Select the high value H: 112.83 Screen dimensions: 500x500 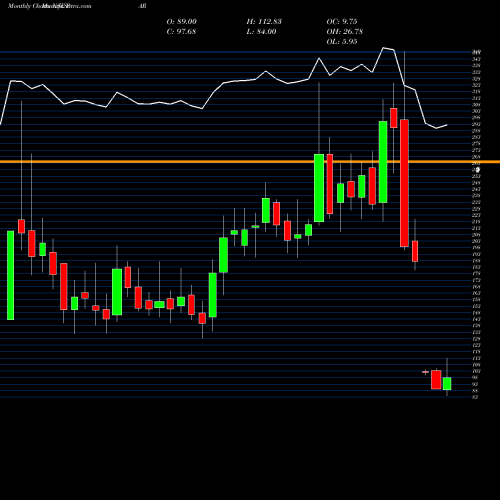[x=264, y=22]
